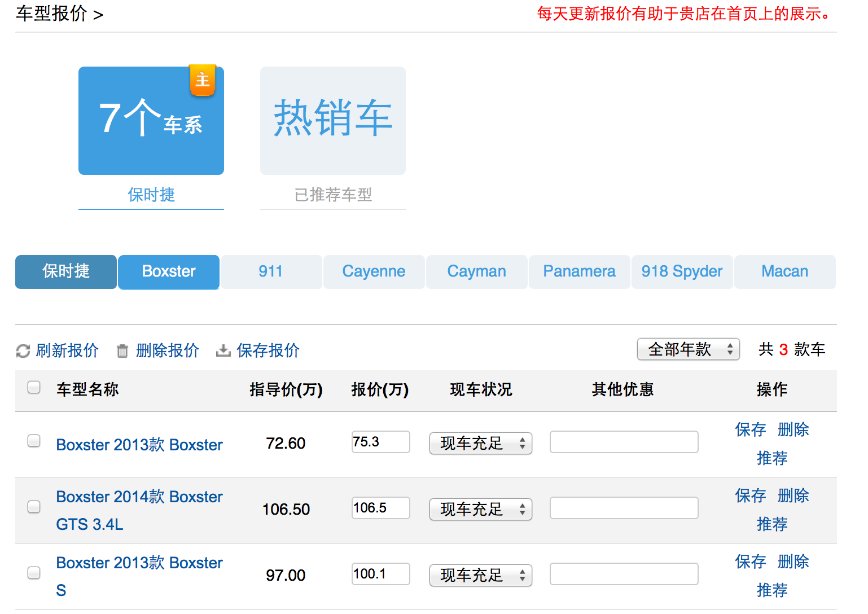Click the 报价(万) column header

(x=380, y=389)
